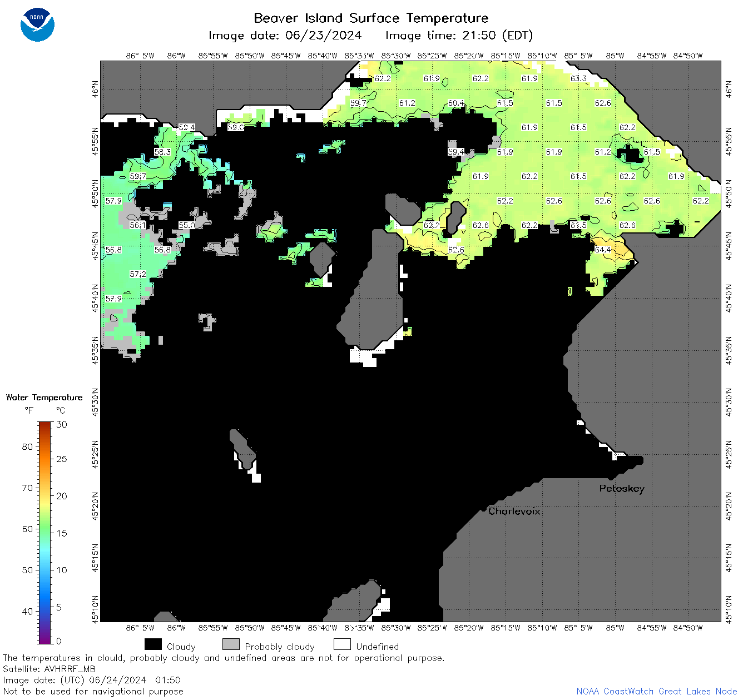Click the black Cloudy legend swatch
The width and height of the screenshot is (743, 700).
pos(153,644)
